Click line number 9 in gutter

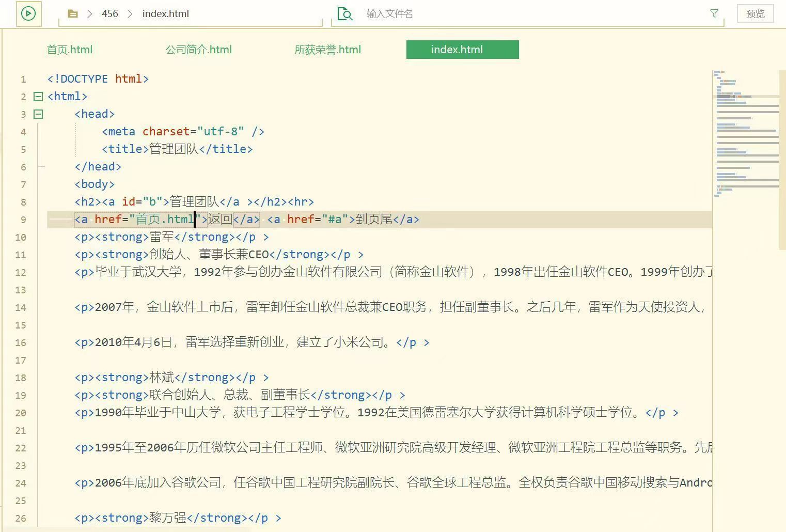pos(23,220)
